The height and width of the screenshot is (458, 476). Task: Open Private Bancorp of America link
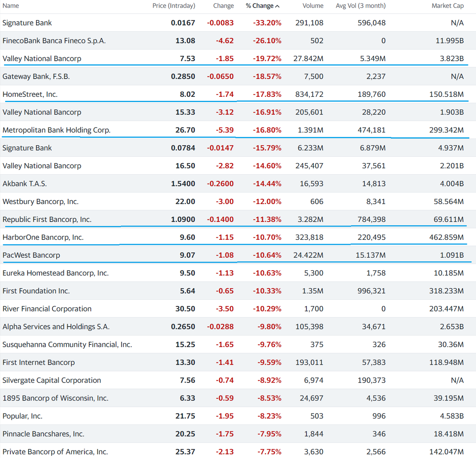point(55,451)
